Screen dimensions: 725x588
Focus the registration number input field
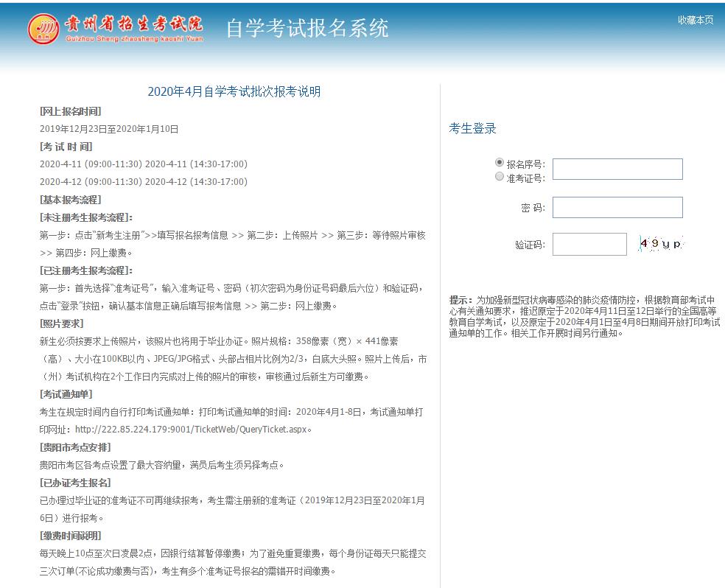617,169
